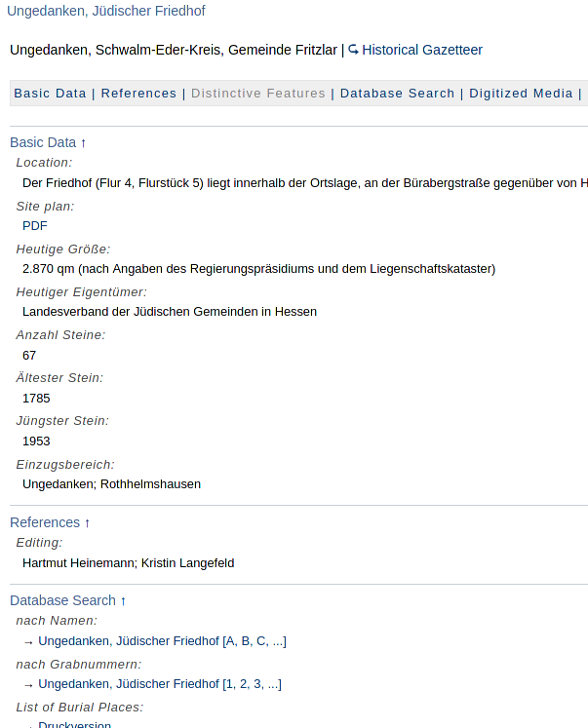
Task: Jump to References section tab
Action: click(138, 94)
